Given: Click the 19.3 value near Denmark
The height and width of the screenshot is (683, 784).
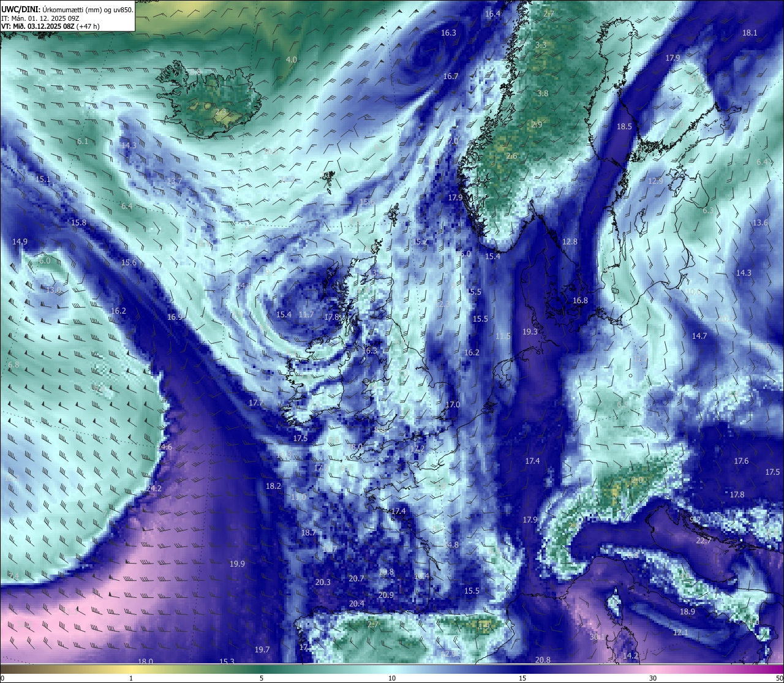Looking at the screenshot, I should click(x=530, y=331).
